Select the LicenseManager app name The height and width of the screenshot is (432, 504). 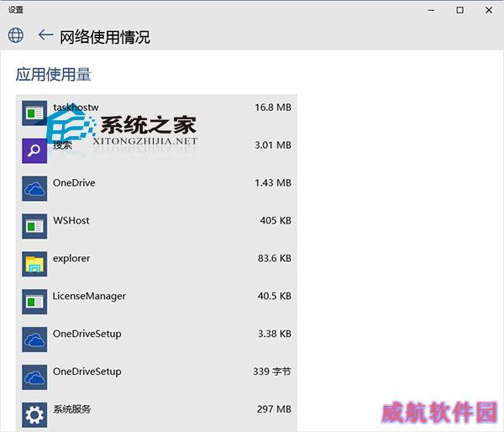point(89,296)
